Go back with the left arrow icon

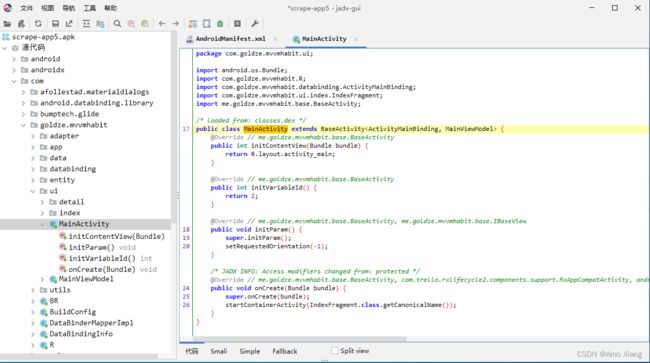[162, 24]
